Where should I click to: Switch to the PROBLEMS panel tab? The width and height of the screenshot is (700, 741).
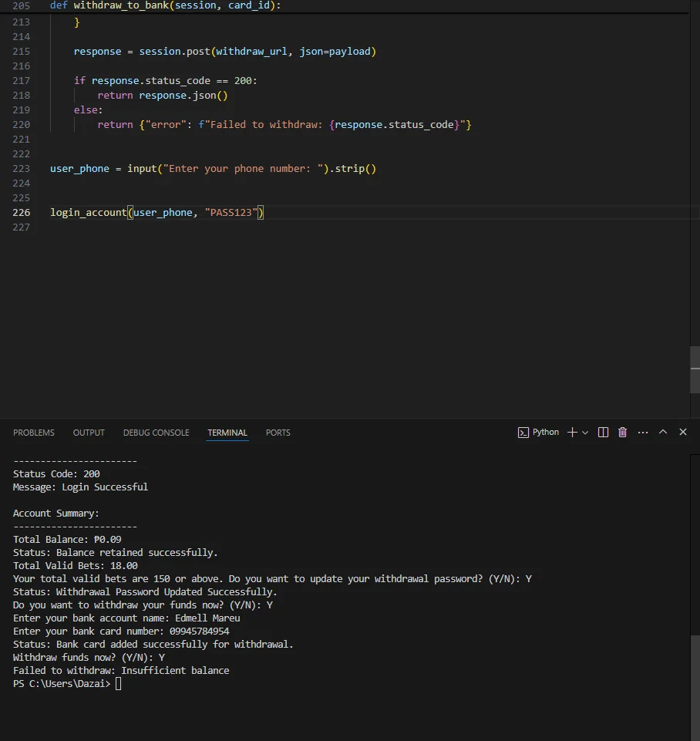34,433
